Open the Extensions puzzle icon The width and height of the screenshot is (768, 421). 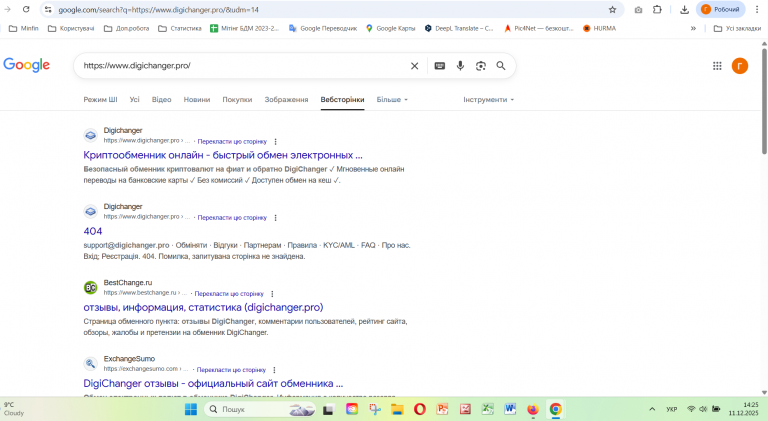pos(657,9)
